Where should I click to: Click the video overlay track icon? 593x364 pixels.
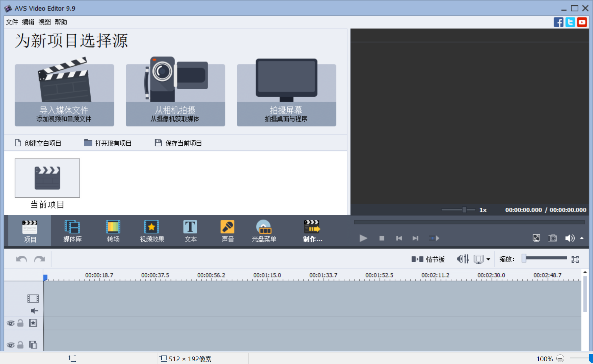[33, 345]
